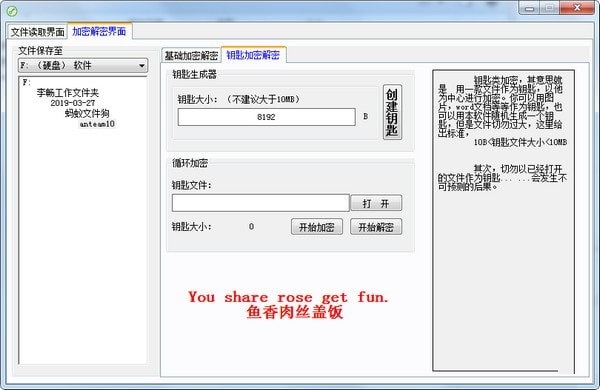Viewport: 600px width, 390px height.
Task: Click the 开始加密 button
Action: click(316, 227)
